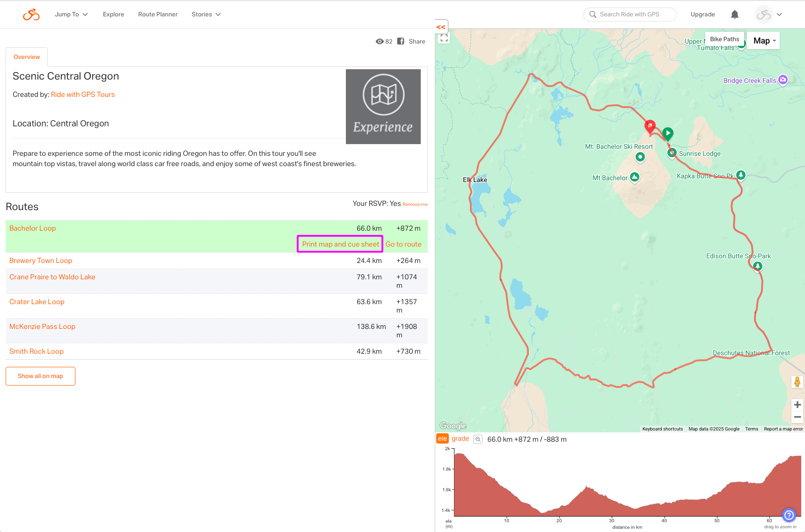Open the notifications bell

click(x=734, y=15)
